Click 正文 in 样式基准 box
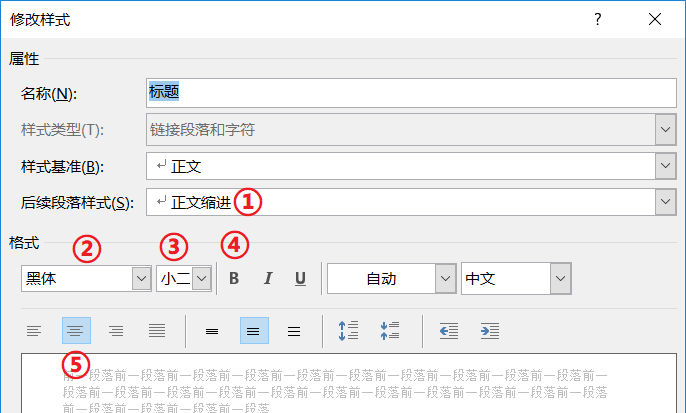Screen dimensions: 686x413 point(186,166)
